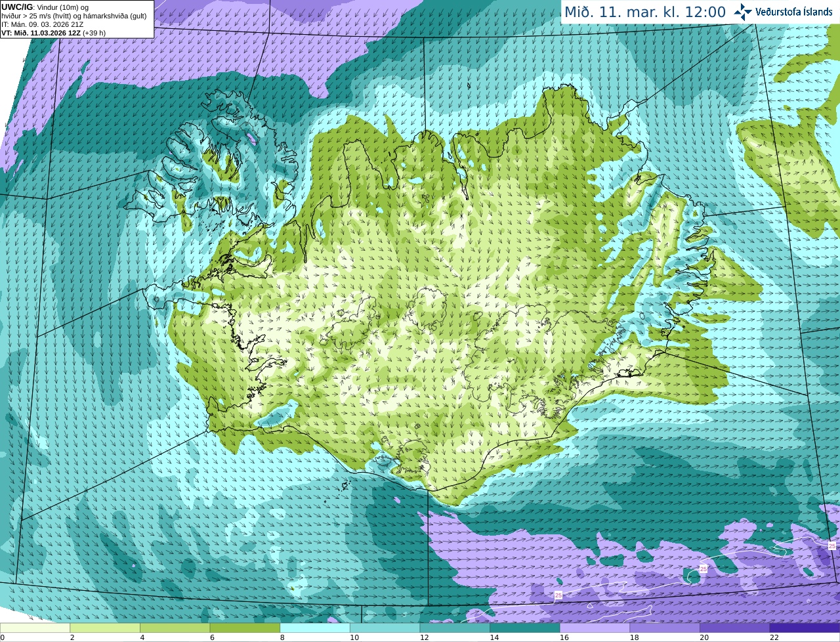Pick the purple swatch between 18 and 20
Screen dimensions: 840x642
665,628
